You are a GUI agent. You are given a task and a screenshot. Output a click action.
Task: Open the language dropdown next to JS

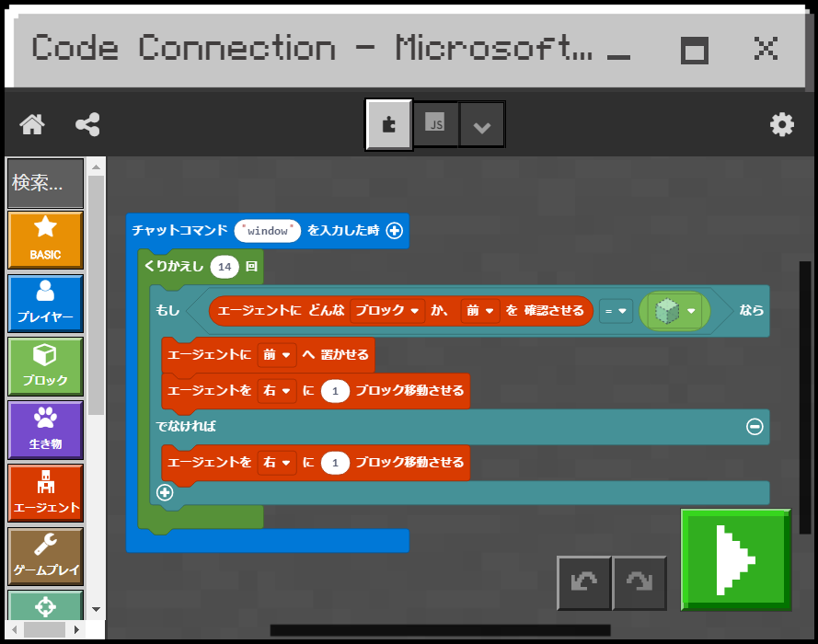(x=481, y=126)
